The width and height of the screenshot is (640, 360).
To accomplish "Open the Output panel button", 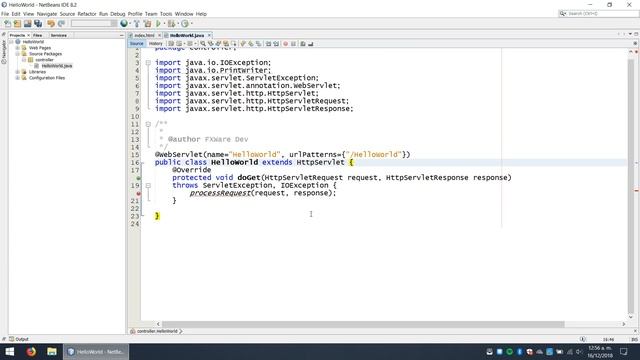I will (19, 339).
